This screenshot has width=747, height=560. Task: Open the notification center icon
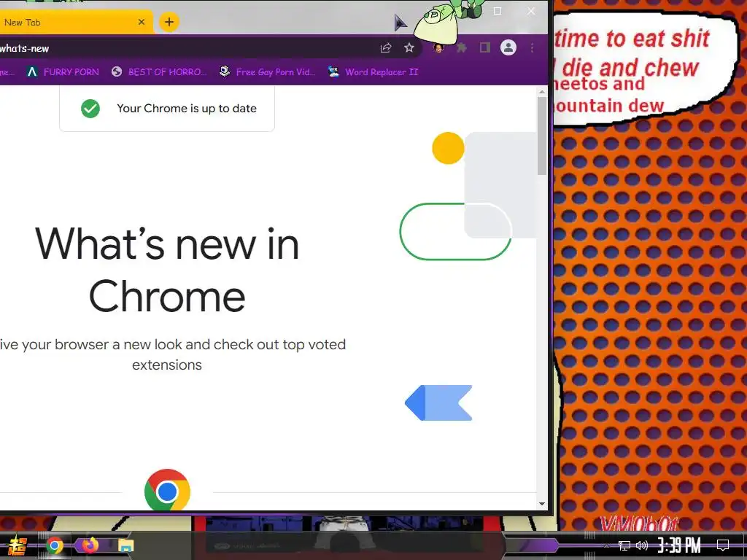tap(723, 545)
